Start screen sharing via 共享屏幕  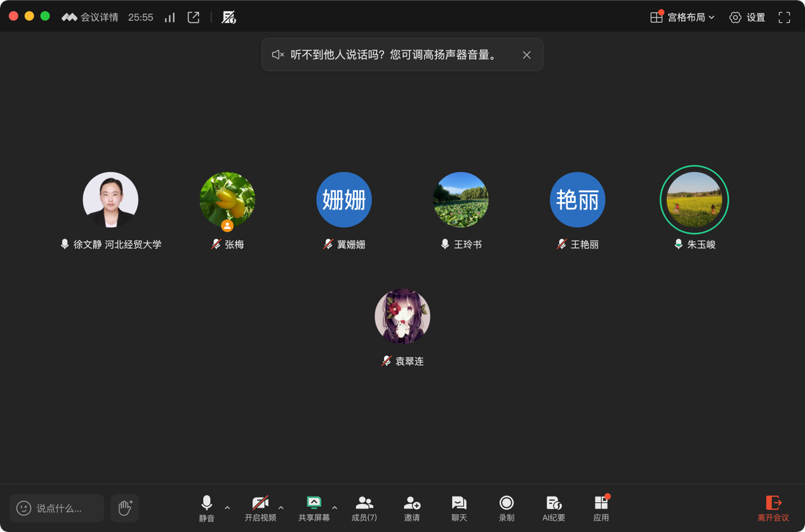[314, 508]
